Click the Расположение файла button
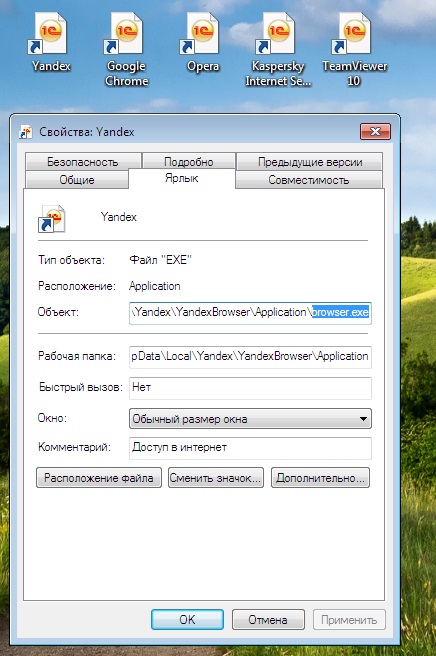Viewport: 436px width, 656px height. click(99, 478)
